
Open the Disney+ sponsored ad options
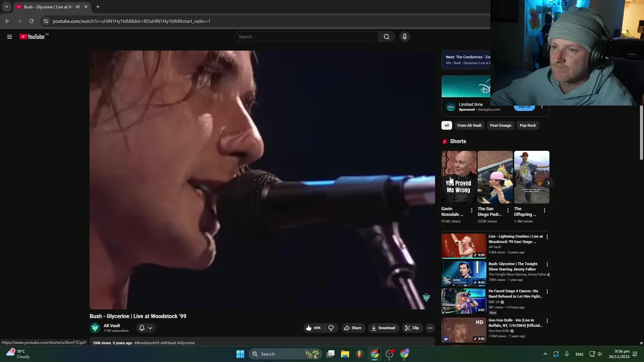click(x=542, y=107)
